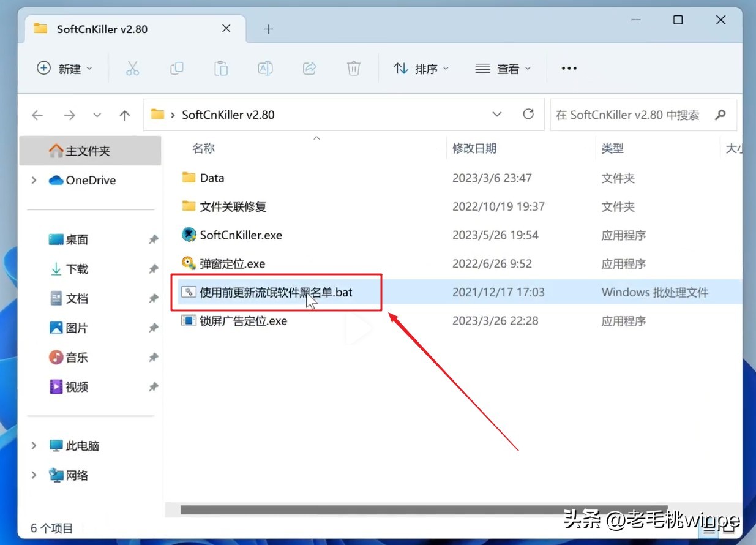Open the 新建 menu
This screenshot has height=545, width=756.
coord(64,68)
